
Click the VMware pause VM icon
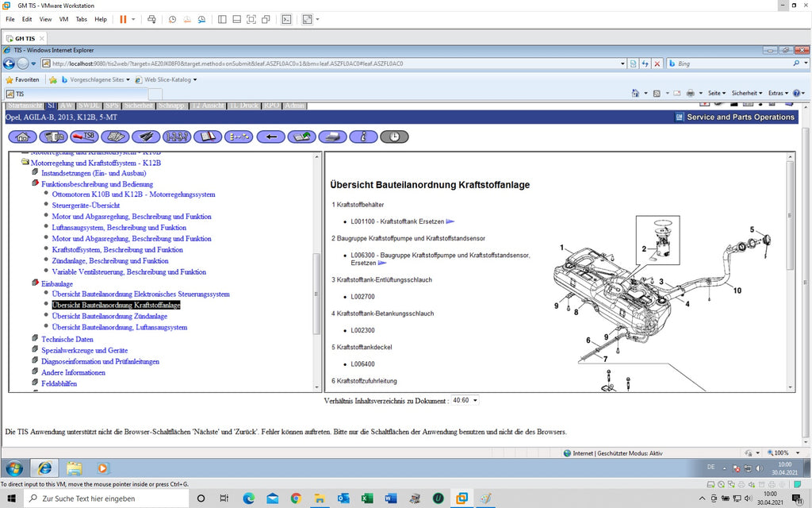[x=123, y=19]
